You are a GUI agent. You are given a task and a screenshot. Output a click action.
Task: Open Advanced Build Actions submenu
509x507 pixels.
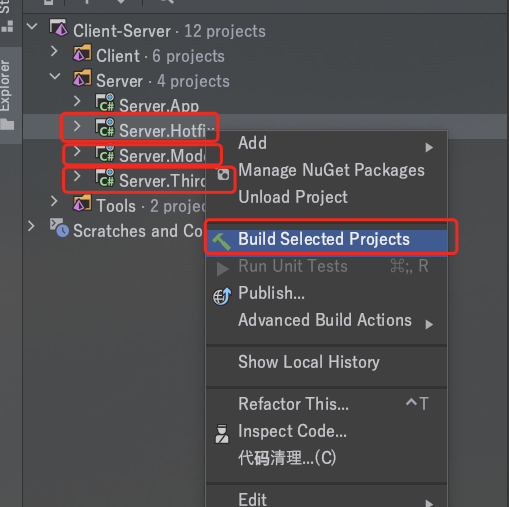pyautogui.click(x=327, y=320)
